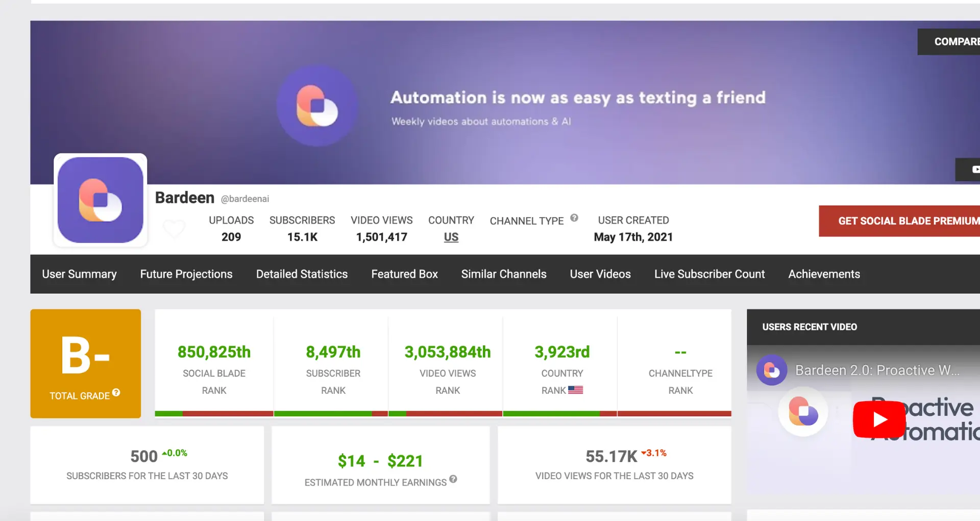Screen dimensions: 980x521
Task: Open the Total Grade help question mark
Action: point(116,393)
